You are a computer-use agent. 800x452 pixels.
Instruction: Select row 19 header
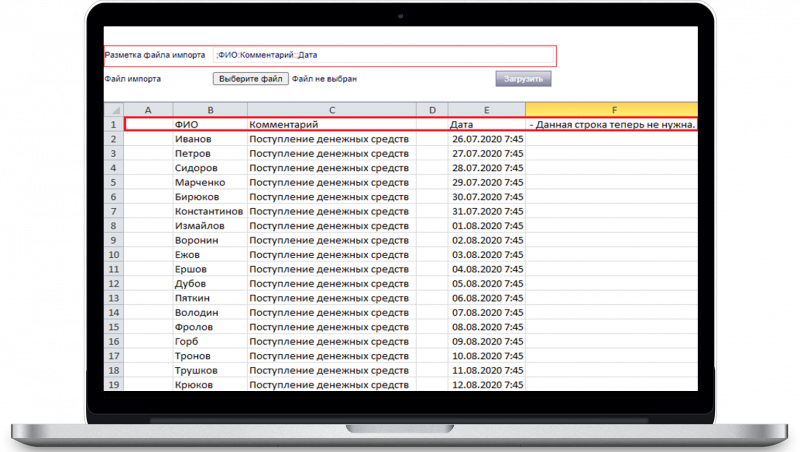114,385
